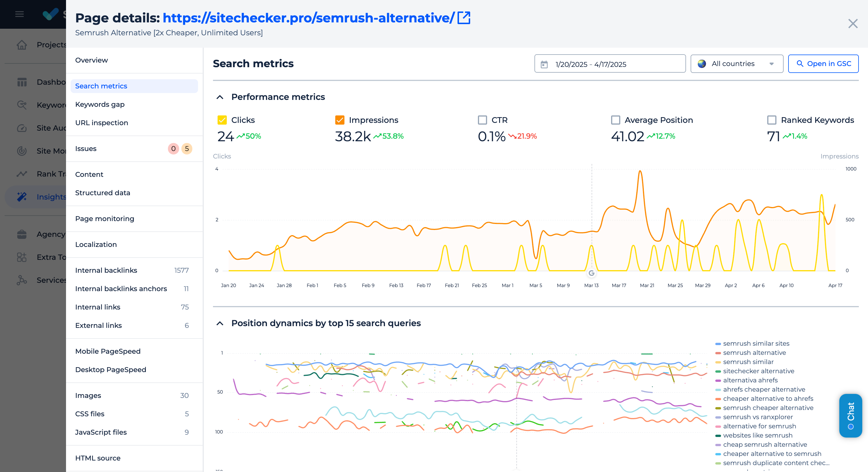Open Structured data section
The height and width of the screenshot is (472, 868).
(102, 193)
